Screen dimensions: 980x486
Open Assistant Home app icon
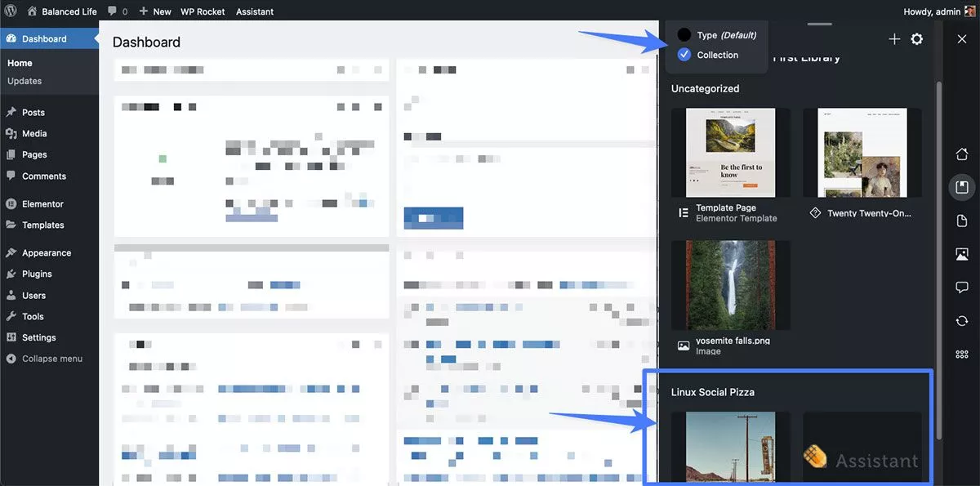(962, 154)
